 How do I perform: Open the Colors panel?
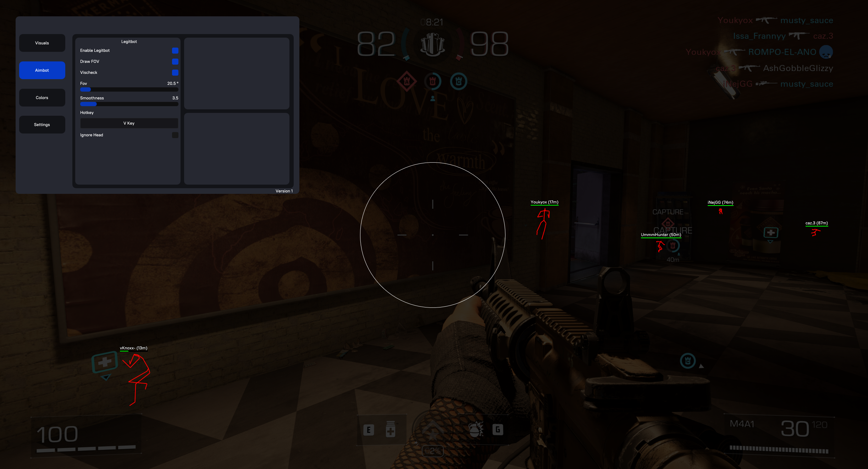(x=42, y=98)
